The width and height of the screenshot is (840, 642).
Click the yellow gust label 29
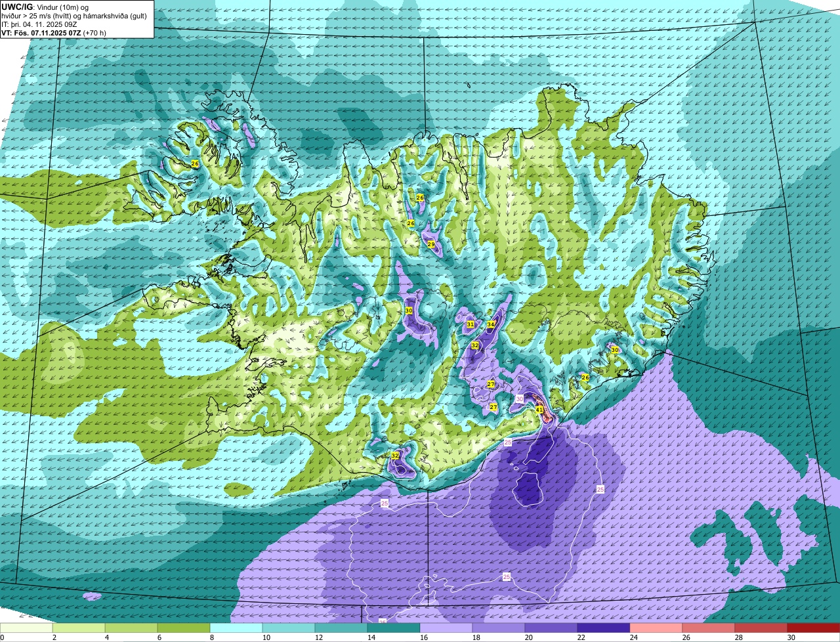pyautogui.click(x=431, y=244)
